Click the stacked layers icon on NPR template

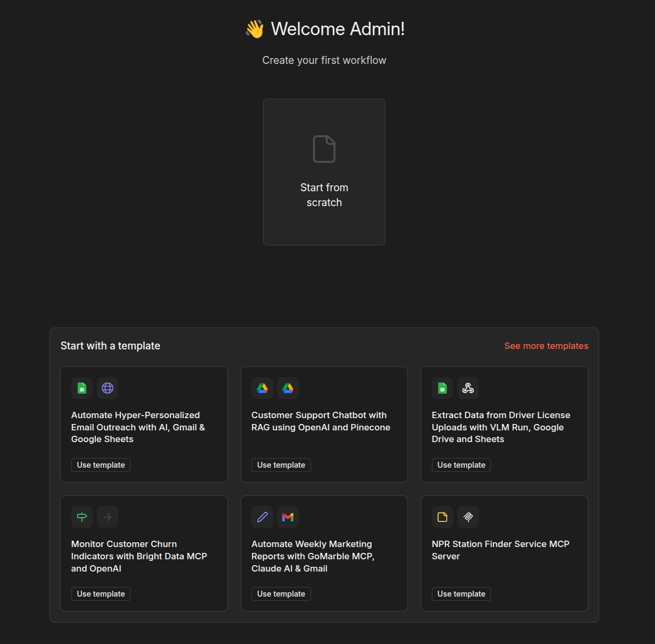(468, 517)
